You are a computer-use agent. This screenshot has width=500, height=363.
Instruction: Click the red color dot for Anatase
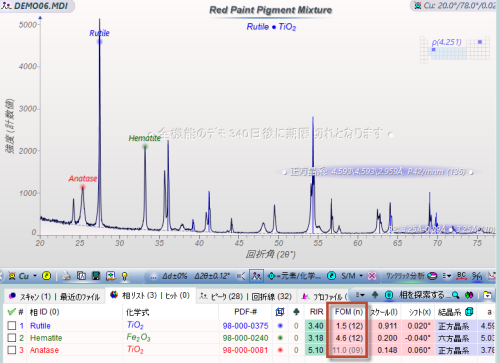click(x=280, y=350)
